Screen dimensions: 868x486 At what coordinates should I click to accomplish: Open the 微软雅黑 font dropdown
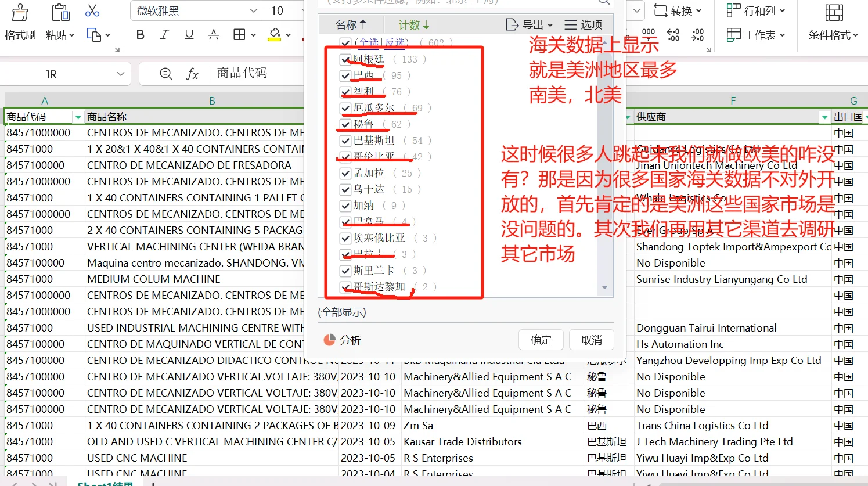[x=253, y=10]
